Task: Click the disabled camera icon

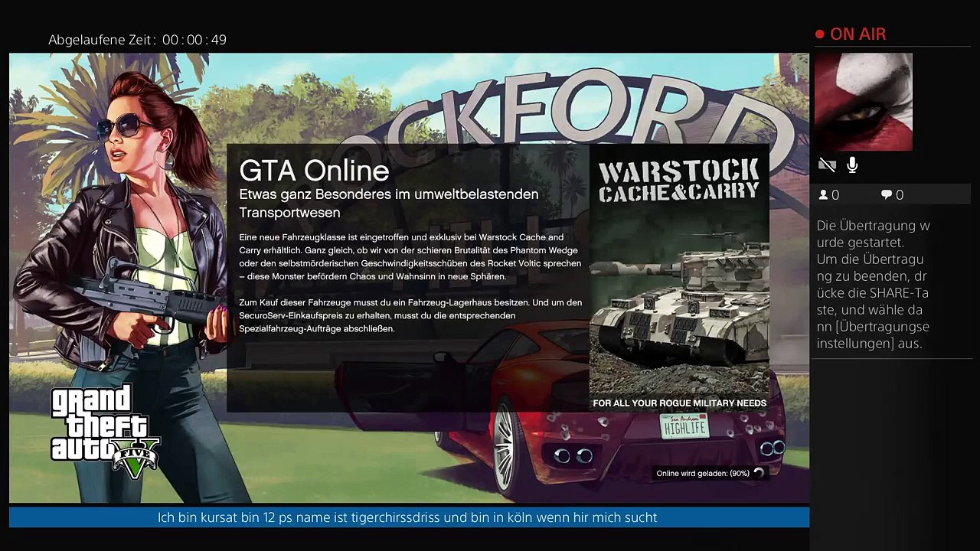Action: click(827, 165)
